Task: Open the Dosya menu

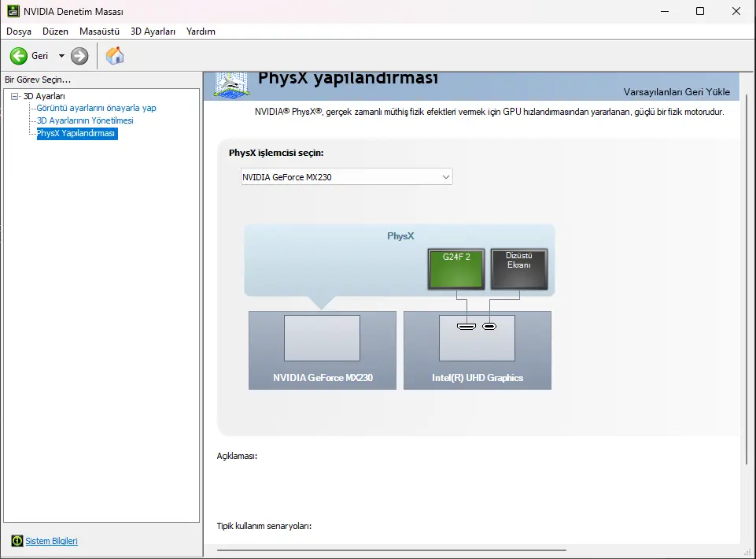Action: (19, 31)
